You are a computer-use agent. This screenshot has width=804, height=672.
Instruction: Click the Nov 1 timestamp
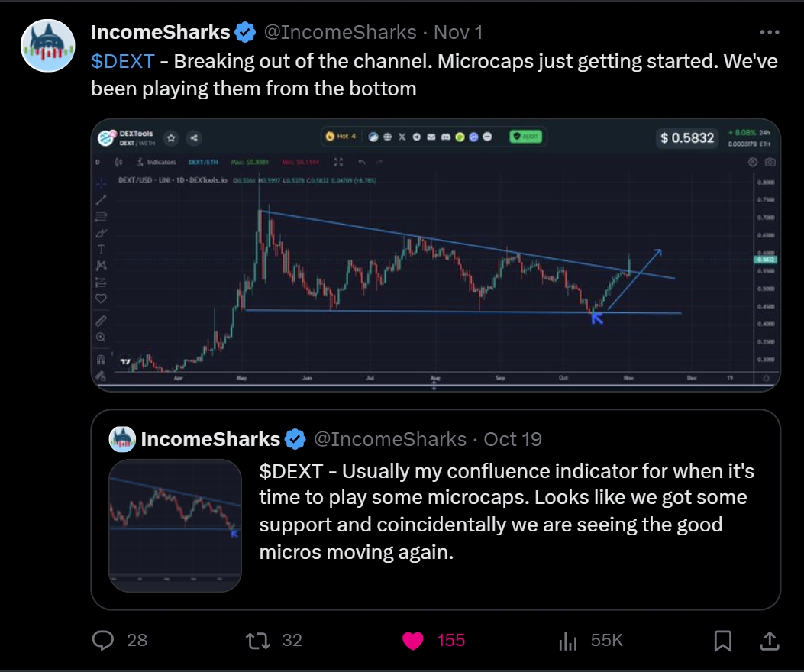[458, 32]
